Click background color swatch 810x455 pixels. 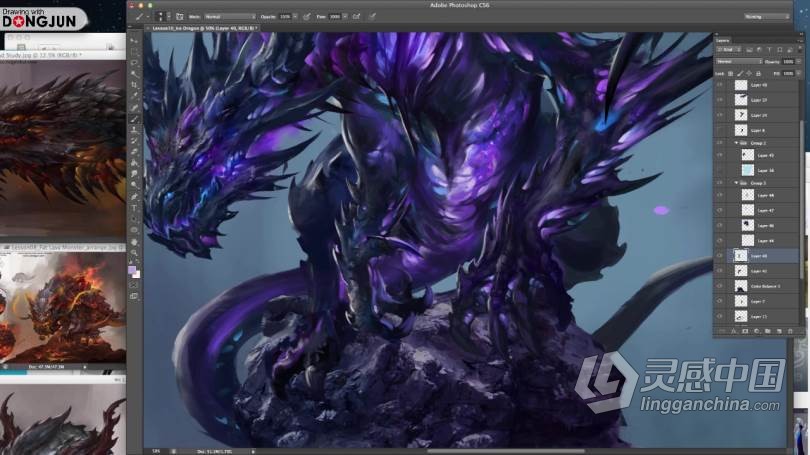[136, 274]
